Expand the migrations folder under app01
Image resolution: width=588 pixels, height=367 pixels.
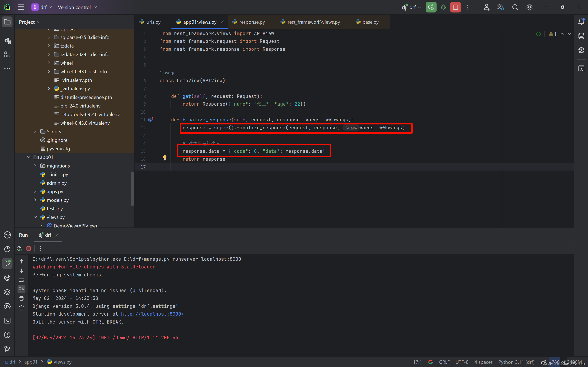[36, 166]
